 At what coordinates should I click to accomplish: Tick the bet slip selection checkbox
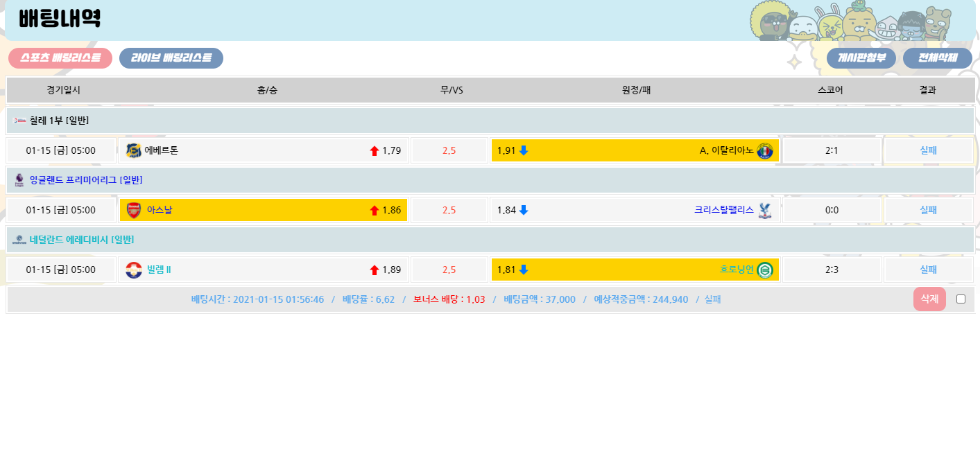[x=961, y=299]
